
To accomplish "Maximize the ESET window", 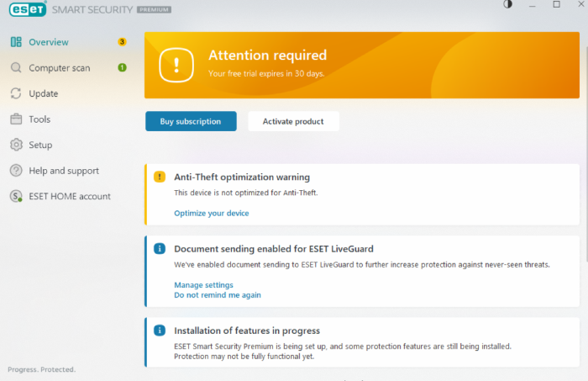I will point(556,4).
